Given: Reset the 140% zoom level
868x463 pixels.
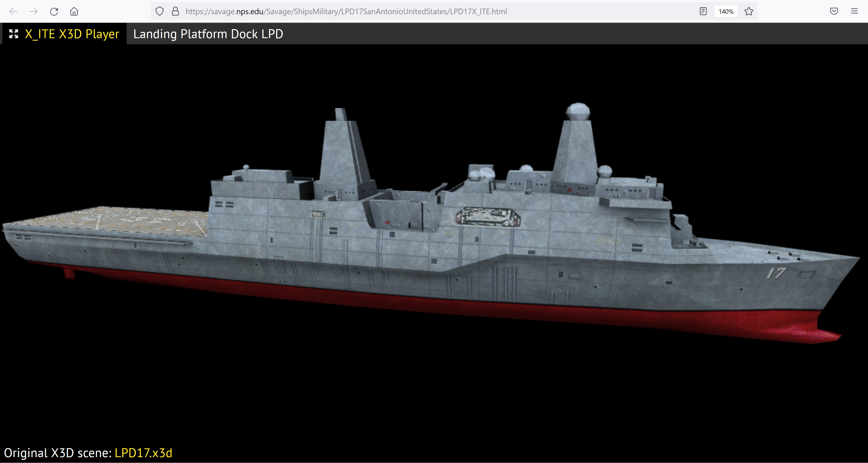Looking at the screenshot, I should (726, 12).
